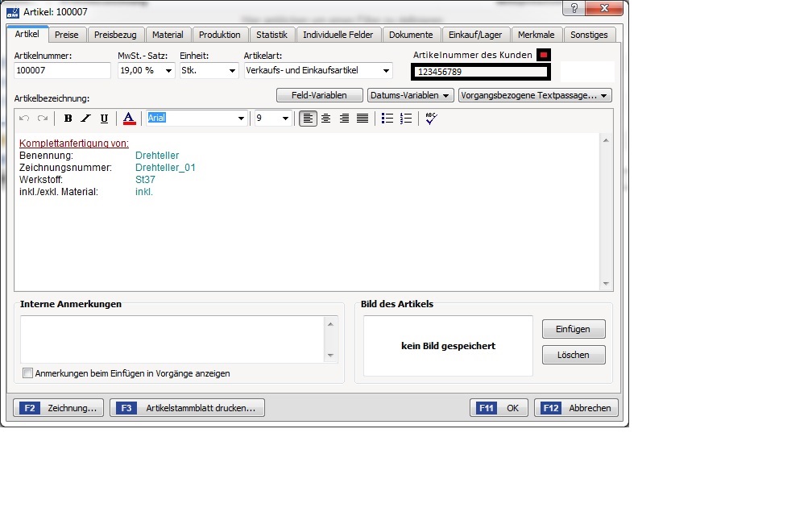Toggle underline formatting
The image size is (812, 508).
(x=104, y=119)
